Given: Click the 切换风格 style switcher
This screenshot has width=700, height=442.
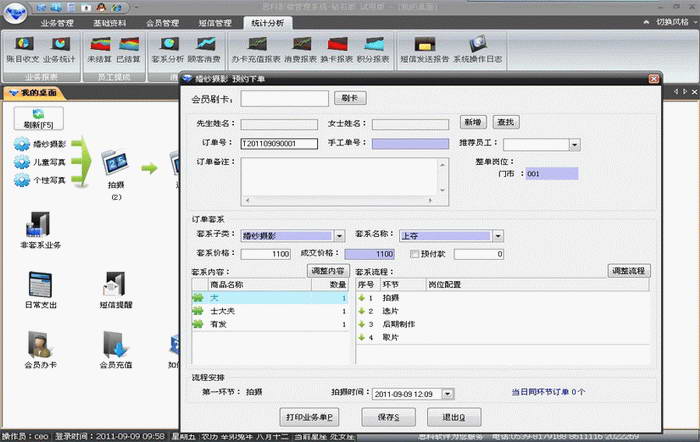Looking at the screenshot, I should (672, 22).
